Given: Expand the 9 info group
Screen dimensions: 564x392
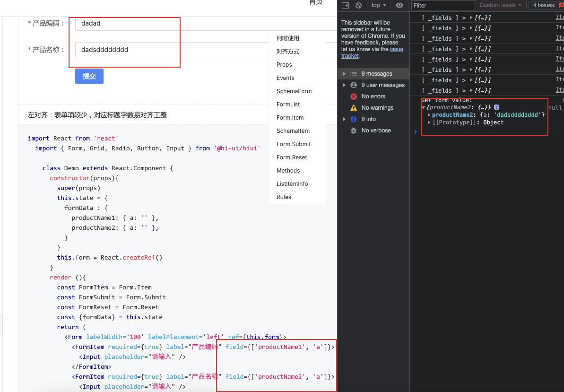Looking at the screenshot, I should (x=344, y=119).
